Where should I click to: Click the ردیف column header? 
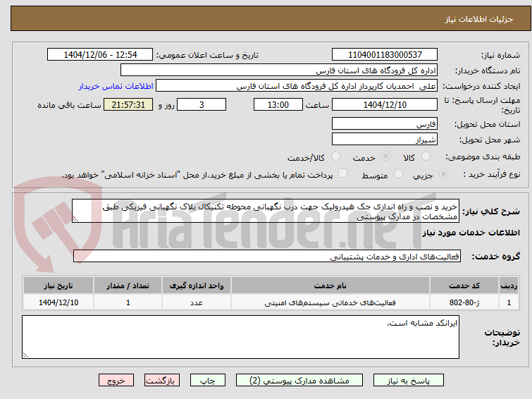(509, 286)
